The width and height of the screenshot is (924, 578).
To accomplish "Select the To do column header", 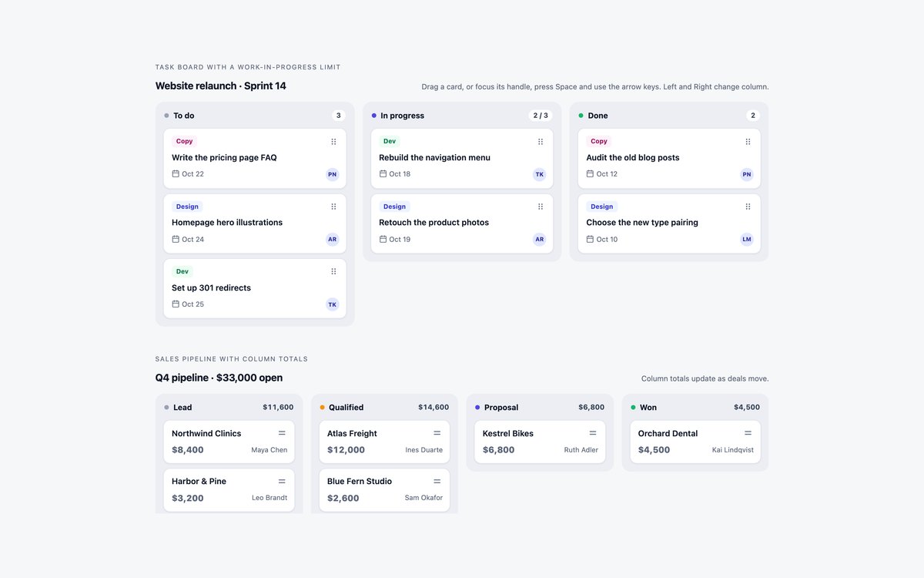I will (x=255, y=116).
